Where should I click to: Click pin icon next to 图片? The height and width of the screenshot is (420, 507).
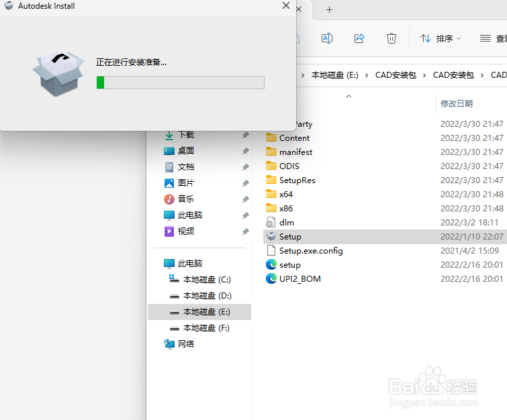246,184
